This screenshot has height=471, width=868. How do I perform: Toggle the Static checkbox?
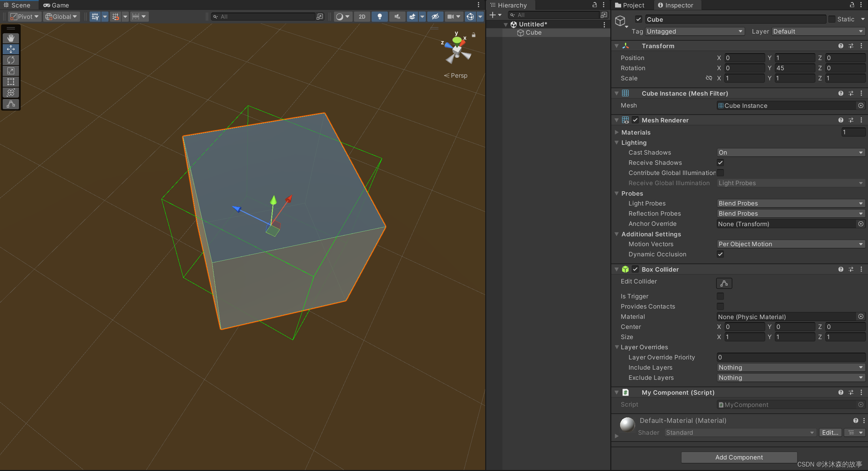click(x=832, y=19)
